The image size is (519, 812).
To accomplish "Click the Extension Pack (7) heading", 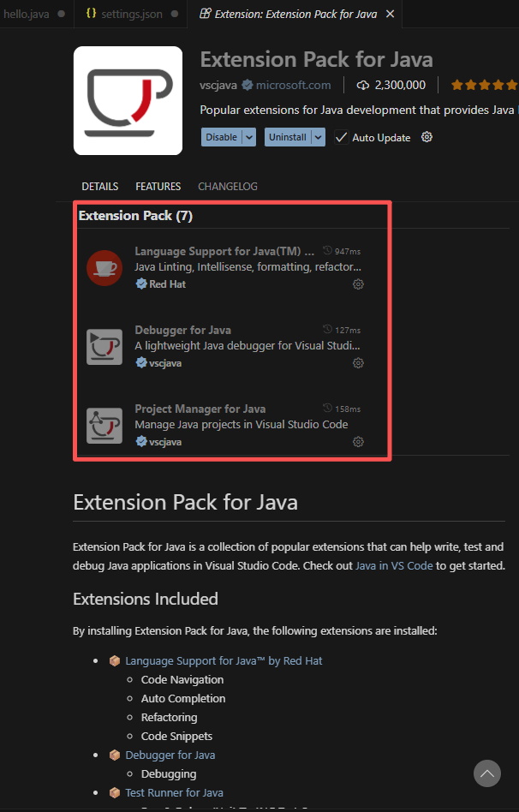I will coord(135,216).
